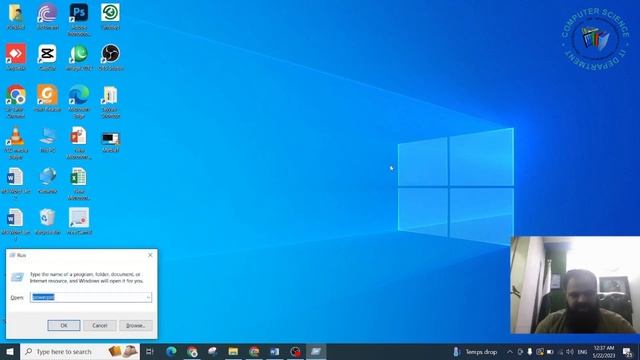The width and height of the screenshot is (640, 360).
Task: Click the ENG language indicator
Action: 583,351
